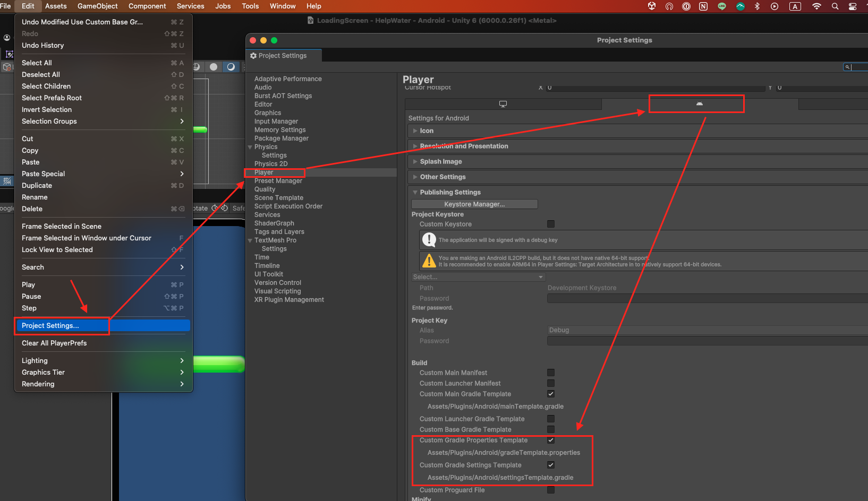
Task: Uncheck Custom Gradle Properties Template
Action: [551, 440]
